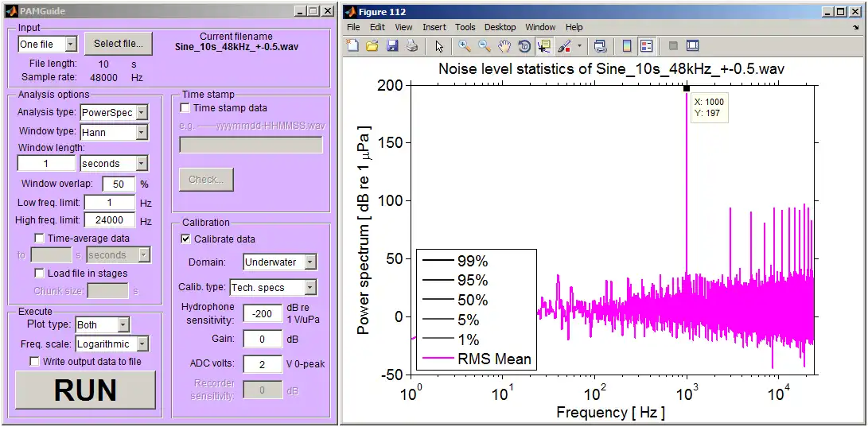This screenshot has width=868, height=427.
Task: Click the dock figure arrow in the menu bar
Action: (856, 26)
